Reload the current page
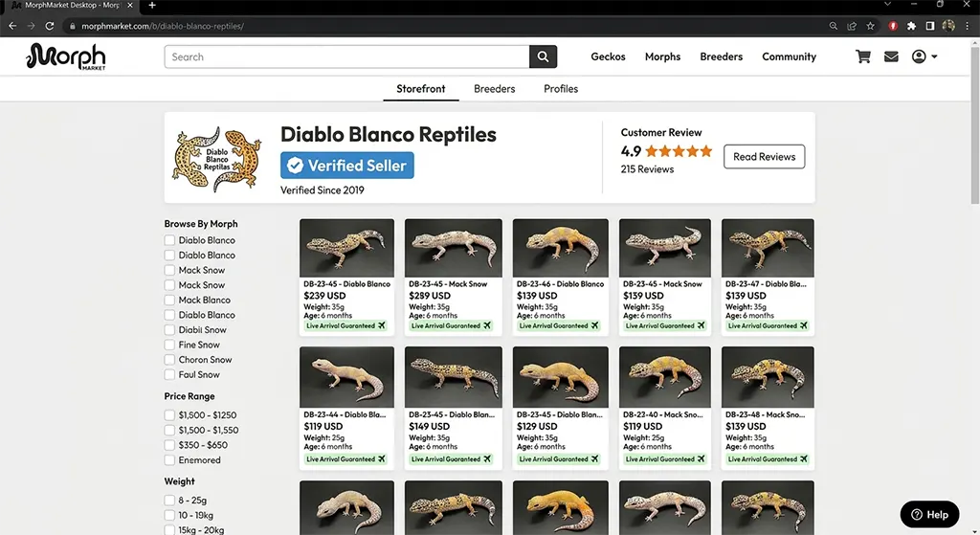 (x=50, y=26)
